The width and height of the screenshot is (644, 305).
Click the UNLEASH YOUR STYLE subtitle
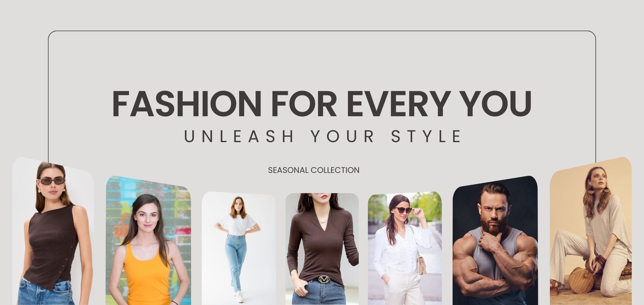[x=323, y=136]
